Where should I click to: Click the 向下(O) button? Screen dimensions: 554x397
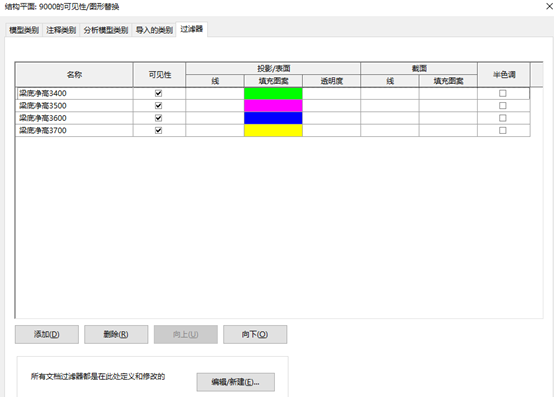tap(255, 334)
